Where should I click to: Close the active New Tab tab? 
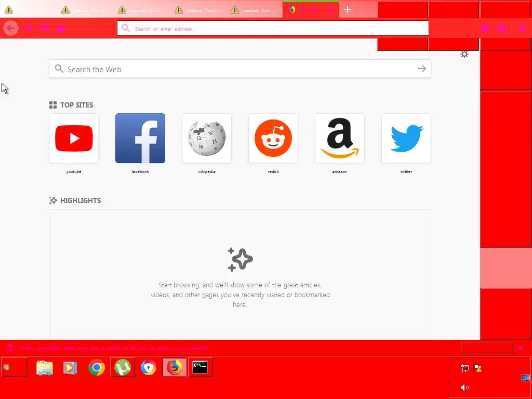tap(330, 10)
